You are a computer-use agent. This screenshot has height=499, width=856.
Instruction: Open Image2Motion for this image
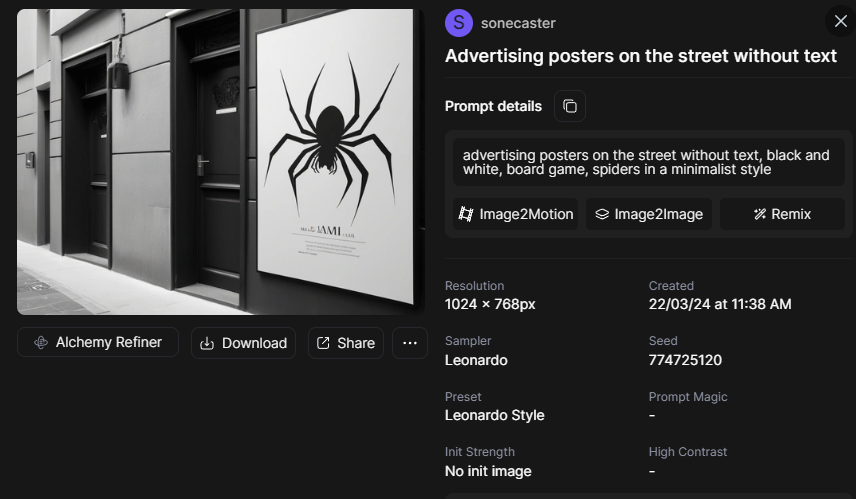tap(515, 214)
